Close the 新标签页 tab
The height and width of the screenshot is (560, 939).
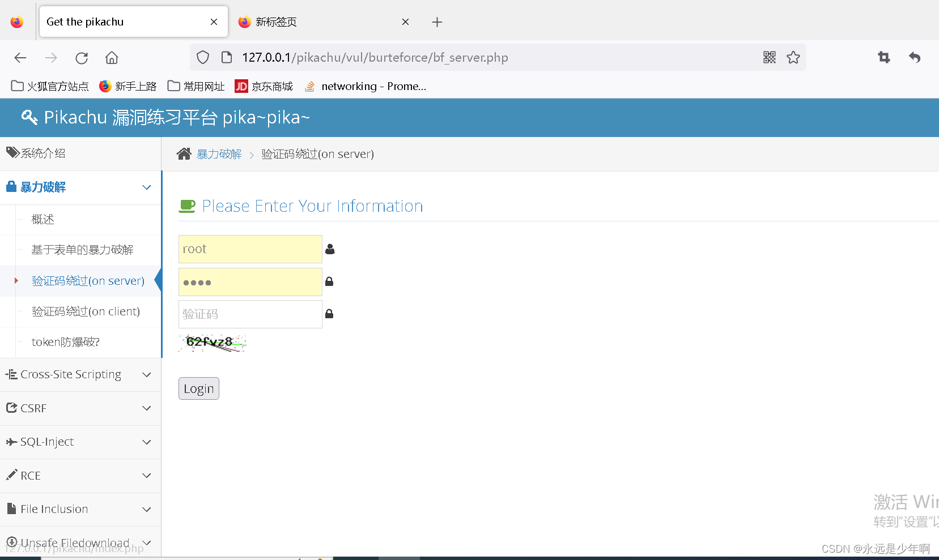[405, 22]
